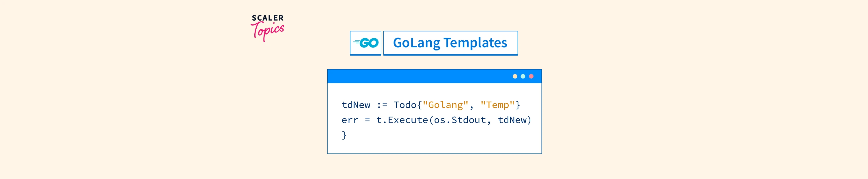This screenshot has height=179, width=868.
Task: Click the tdNew argument inside Execute call
Action: (512, 120)
